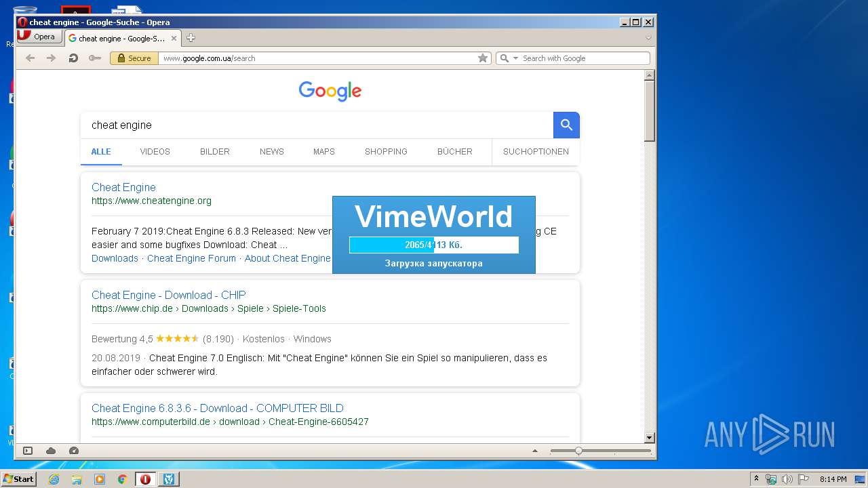Open the Downloads sitelink
Viewport: 868px width, 488px height.
coord(115,258)
